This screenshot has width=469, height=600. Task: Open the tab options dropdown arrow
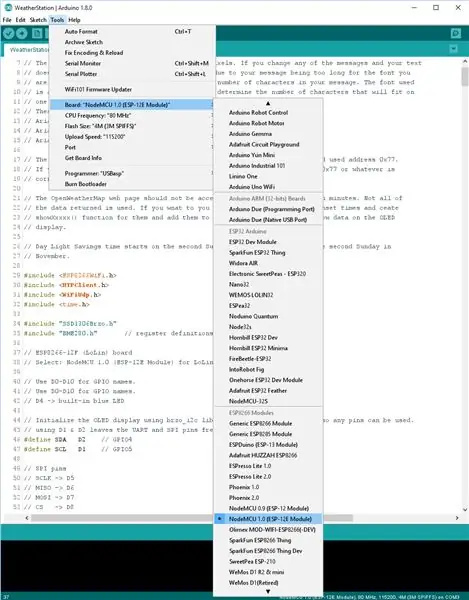tap(453, 49)
